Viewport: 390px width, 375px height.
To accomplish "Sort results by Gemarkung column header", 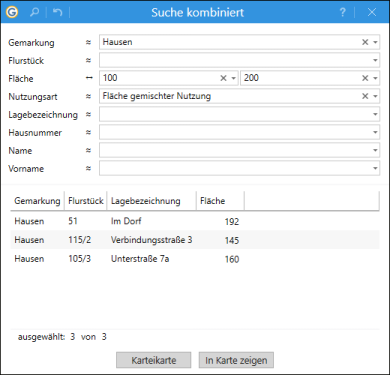I will coord(37,201).
